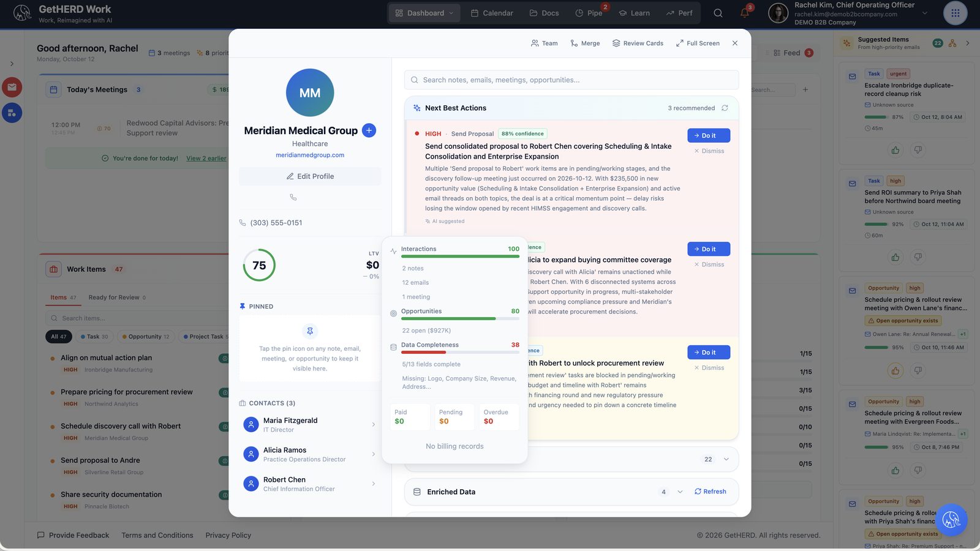Filter work items by Opportunity chip
Screen dimensions: 980x551
click(x=146, y=337)
